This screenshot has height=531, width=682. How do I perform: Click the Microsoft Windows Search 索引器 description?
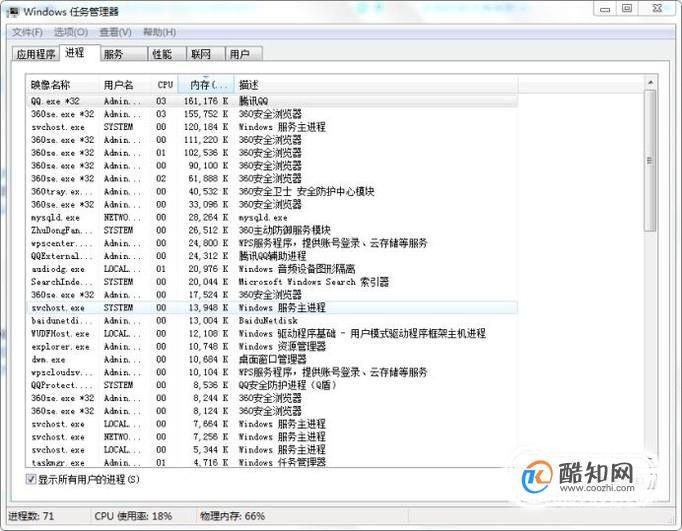[314, 282]
